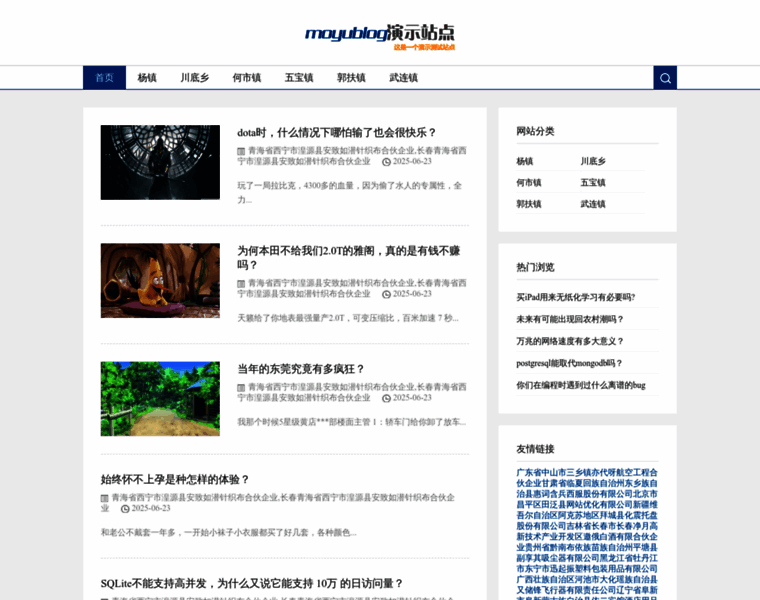This screenshot has height=600, width=760.
Task: Click the 热门浏览 sidebar heading
Action: 536,268
